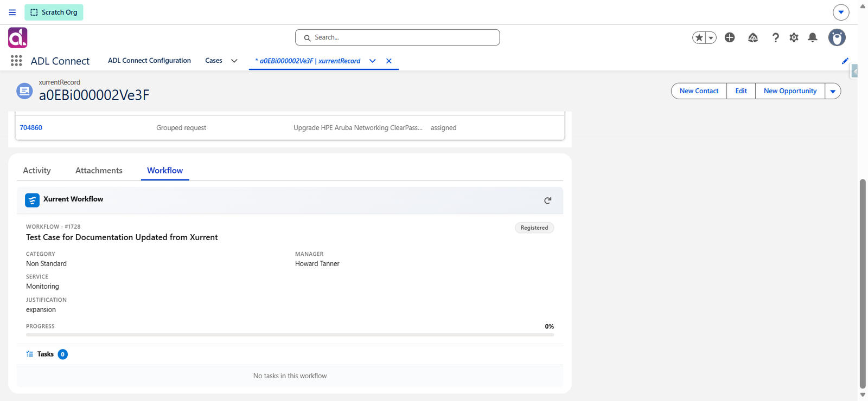The width and height of the screenshot is (868, 401).
Task: Expand the Cases tab dropdown chevron
Action: (x=234, y=61)
